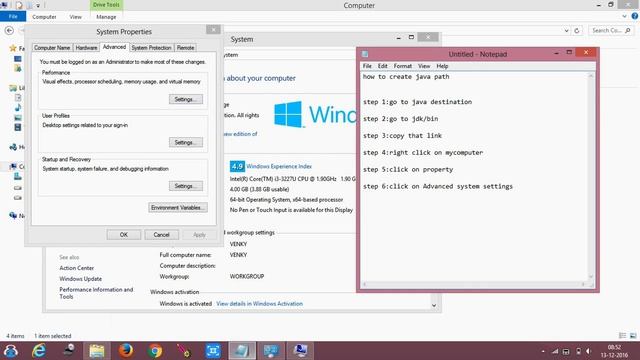Open Windows Experience Index link
The width and height of the screenshot is (640, 360).
coord(279,166)
